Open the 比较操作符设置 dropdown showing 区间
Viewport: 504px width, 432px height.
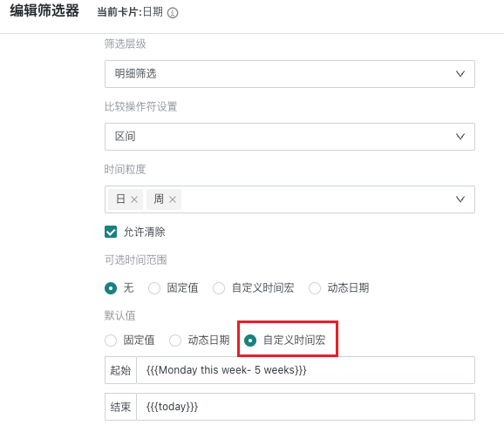(x=289, y=137)
